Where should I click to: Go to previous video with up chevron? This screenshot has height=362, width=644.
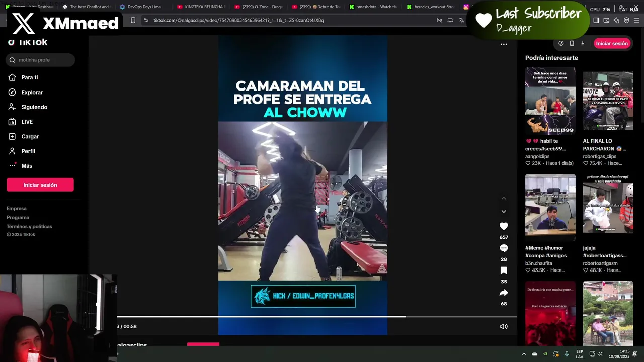click(504, 198)
